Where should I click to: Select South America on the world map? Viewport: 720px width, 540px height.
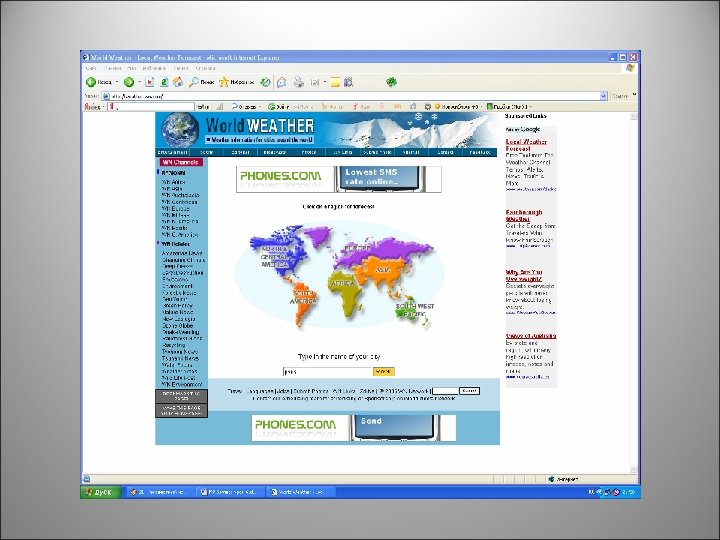pyautogui.click(x=304, y=298)
